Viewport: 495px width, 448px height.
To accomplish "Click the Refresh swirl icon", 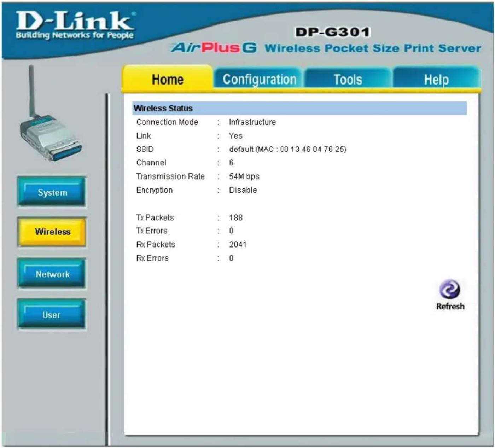I will (449, 290).
